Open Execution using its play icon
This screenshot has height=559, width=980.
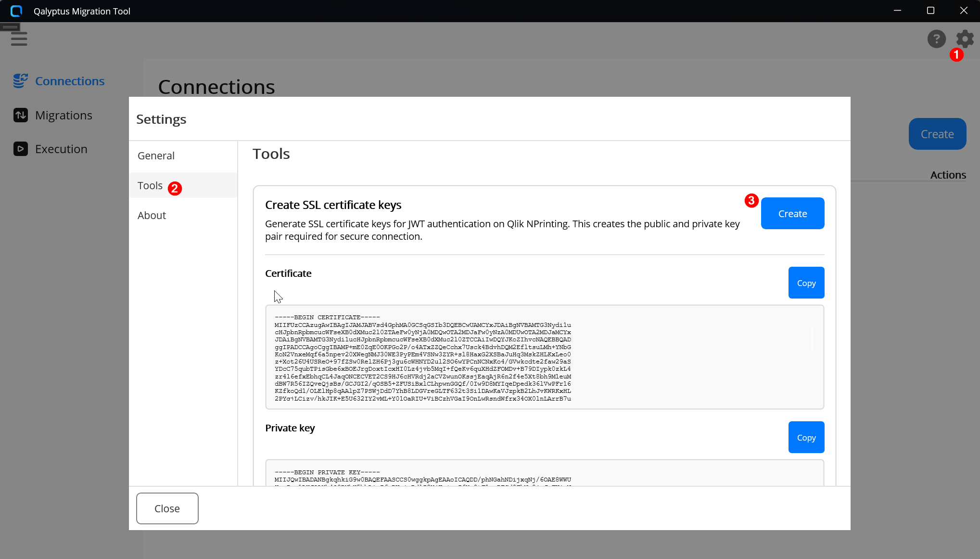(20, 149)
